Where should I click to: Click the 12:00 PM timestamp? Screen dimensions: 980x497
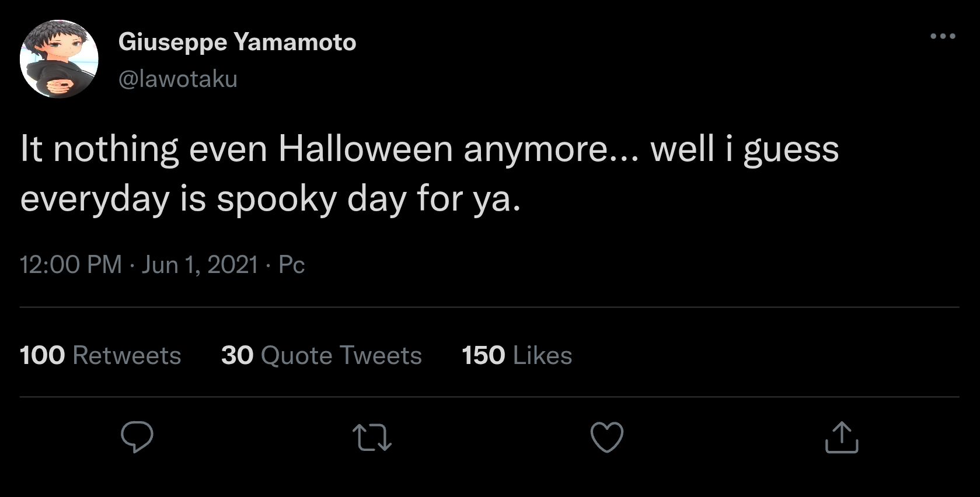71,265
